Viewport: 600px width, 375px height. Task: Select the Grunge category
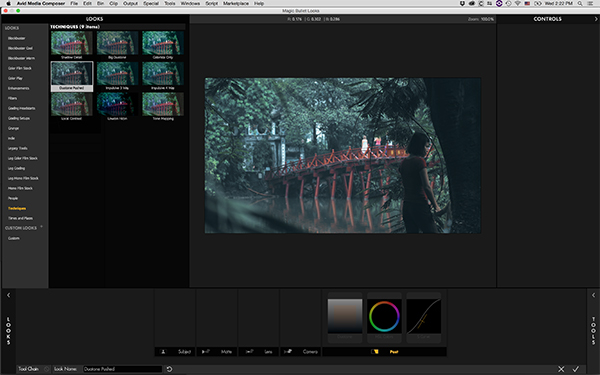[x=13, y=128]
